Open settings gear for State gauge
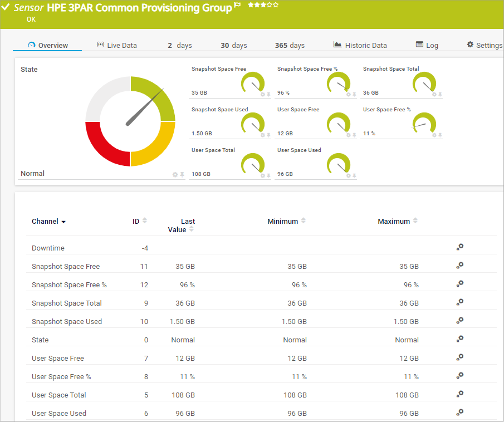The height and width of the screenshot is (422, 504). [x=175, y=175]
